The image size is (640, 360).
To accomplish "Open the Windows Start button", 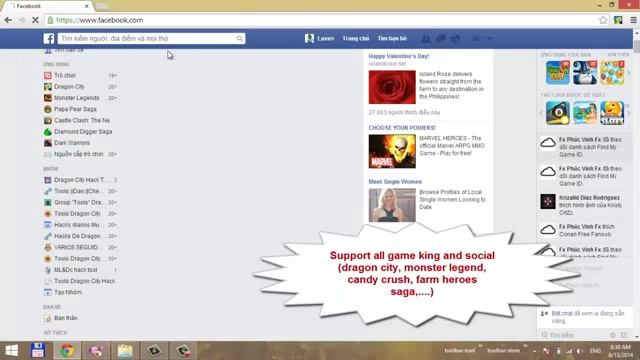I will coord(11,351).
